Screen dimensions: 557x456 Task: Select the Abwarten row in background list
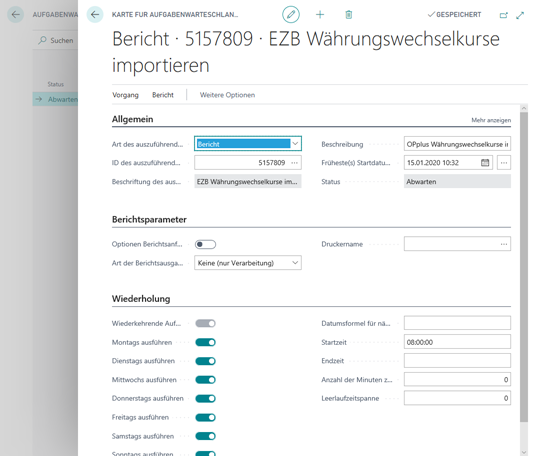pos(55,99)
